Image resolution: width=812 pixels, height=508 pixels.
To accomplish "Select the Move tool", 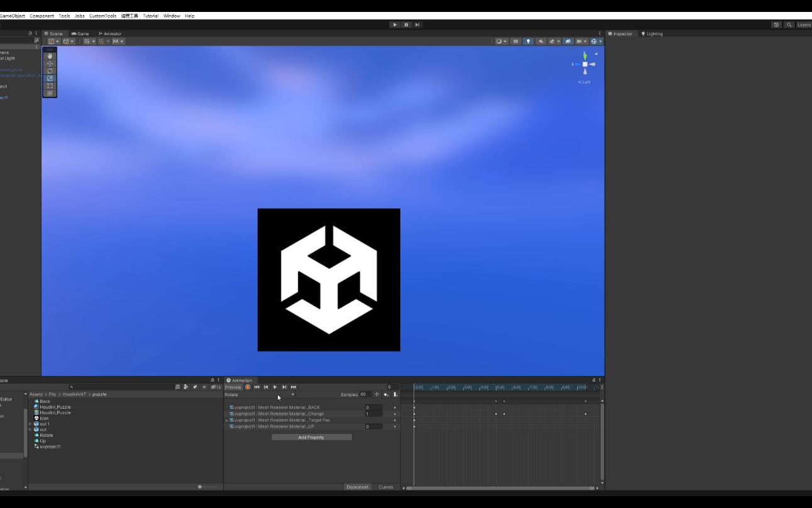I will click(x=49, y=63).
